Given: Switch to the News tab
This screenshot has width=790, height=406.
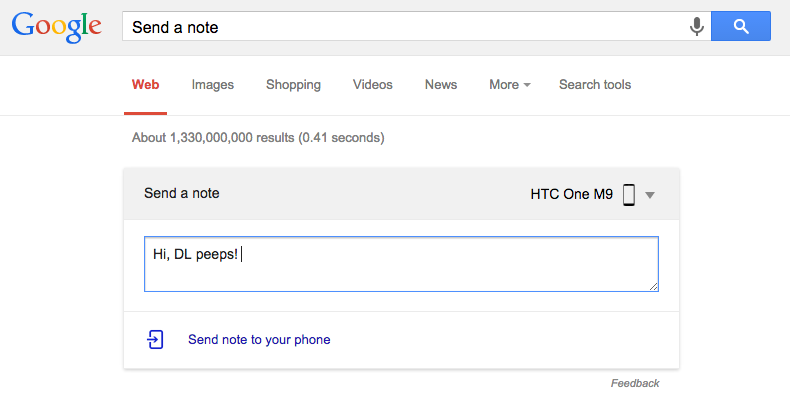Looking at the screenshot, I should coord(441,85).
